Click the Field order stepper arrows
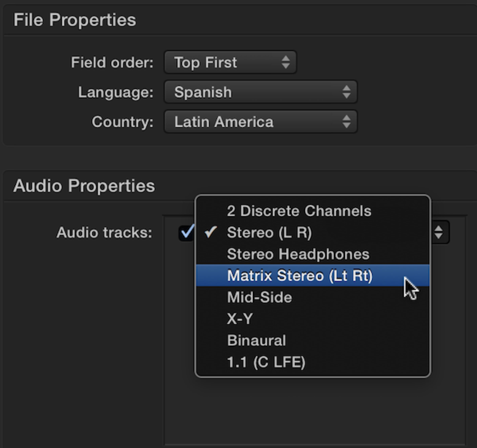This screenshot has width=477, height=448. [285, 62]
